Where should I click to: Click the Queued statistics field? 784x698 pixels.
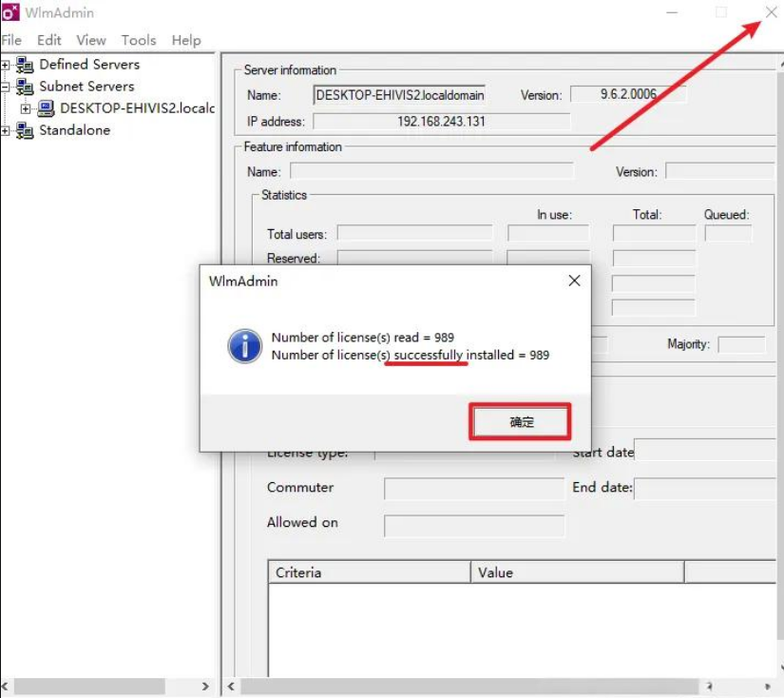pyautogui.click(x=728, y=233)
